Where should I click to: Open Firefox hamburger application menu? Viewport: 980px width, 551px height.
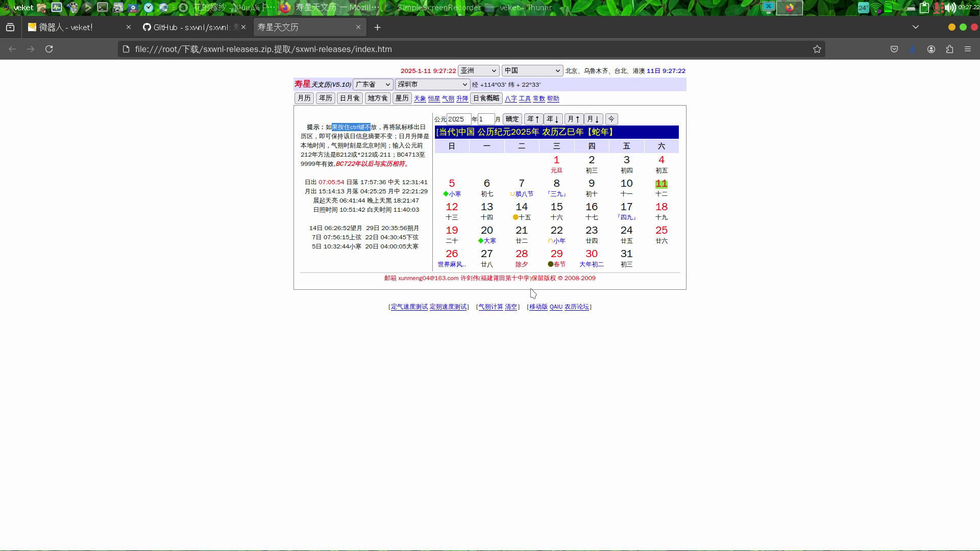[968, 49]
